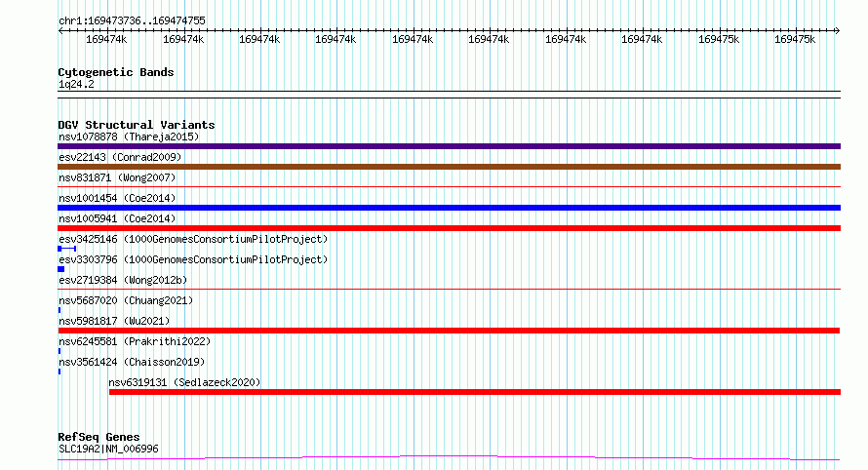Select the RefSeq Genes track title
Image resolution: width=868 pixels, height=470 pixels.
click(99, 437)
